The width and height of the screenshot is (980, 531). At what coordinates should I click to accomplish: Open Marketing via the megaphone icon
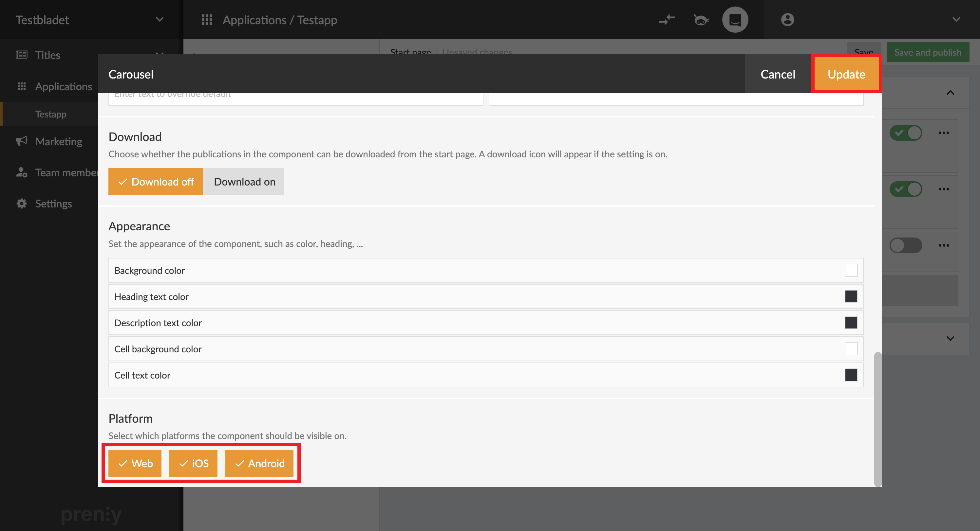coord(22,141)
